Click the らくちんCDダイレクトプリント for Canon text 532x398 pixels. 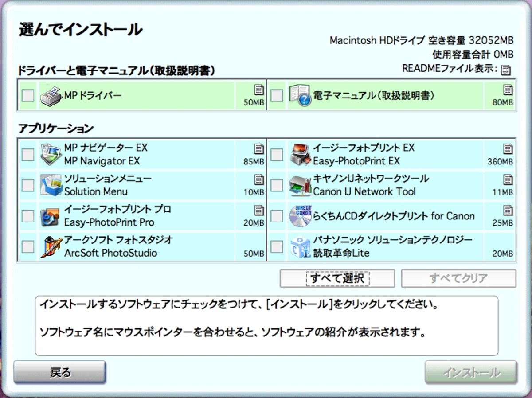click(394, 216)
